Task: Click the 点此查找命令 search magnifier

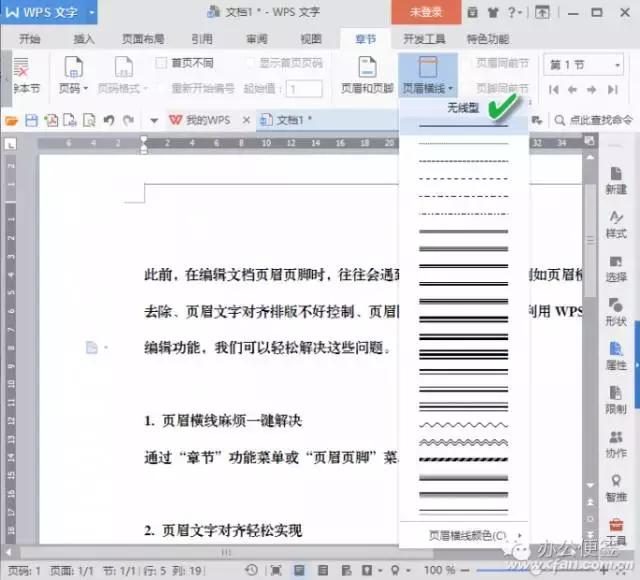Action: 560,120
